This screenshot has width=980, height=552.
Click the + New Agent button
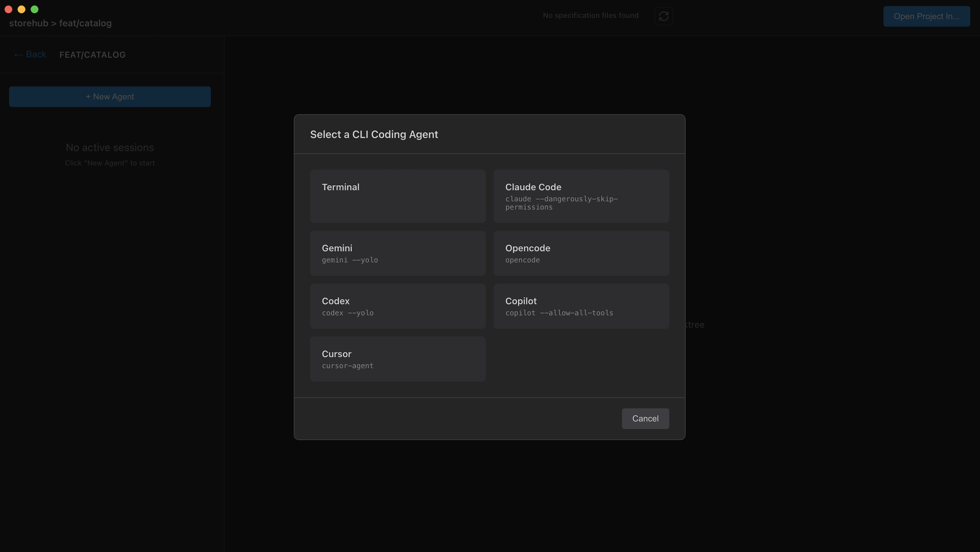[x=110, y=96]
